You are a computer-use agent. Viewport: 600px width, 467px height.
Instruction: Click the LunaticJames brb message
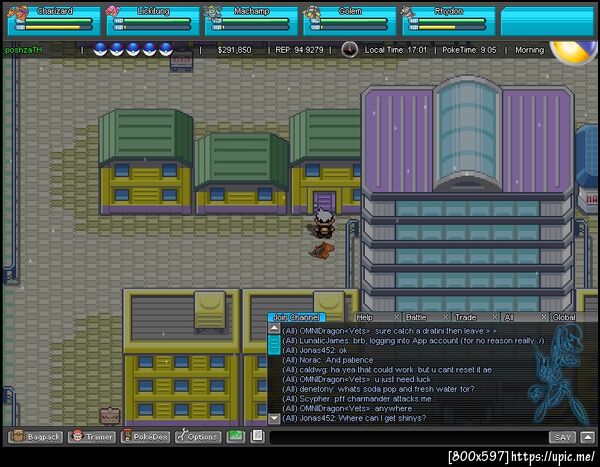(413, 341)
